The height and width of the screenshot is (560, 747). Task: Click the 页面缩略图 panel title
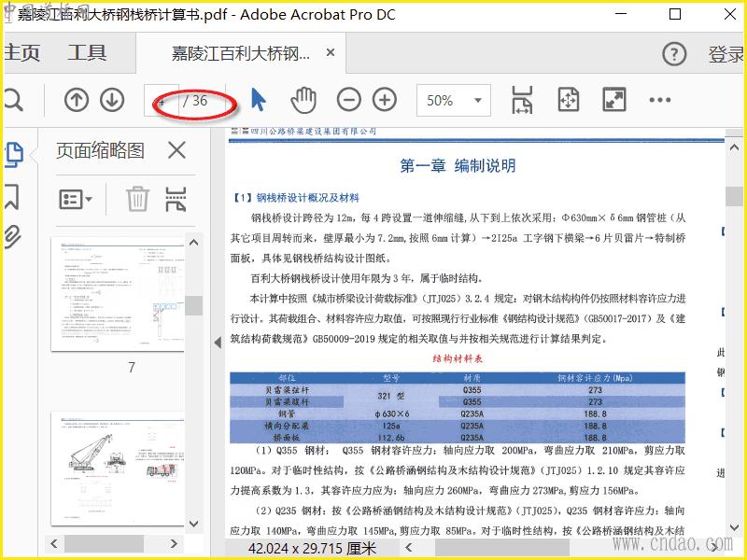click(x=100, y=150)
